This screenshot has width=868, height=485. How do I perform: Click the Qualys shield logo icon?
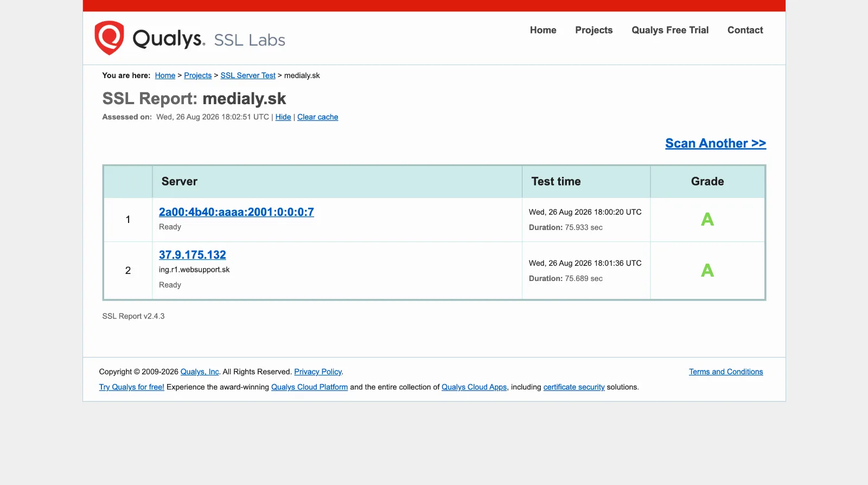tap(109, 38)
